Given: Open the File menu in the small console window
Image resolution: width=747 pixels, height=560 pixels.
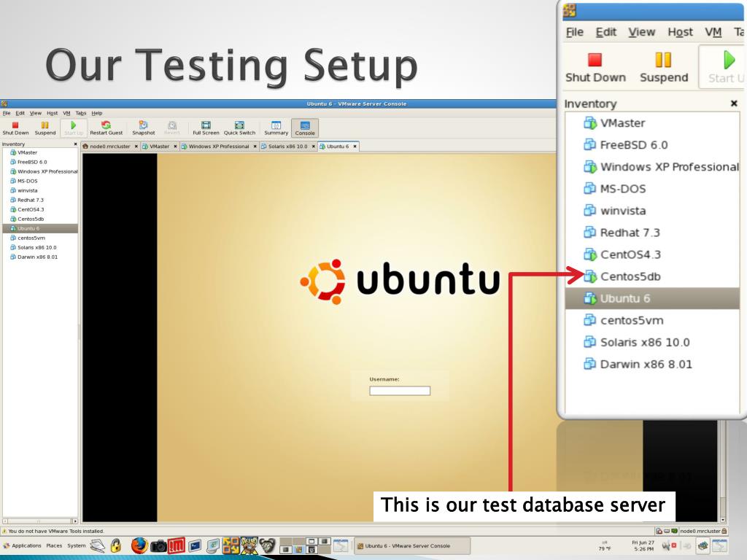Looking at the screenshot, I should pyautogui.click(x=7, y=113).
